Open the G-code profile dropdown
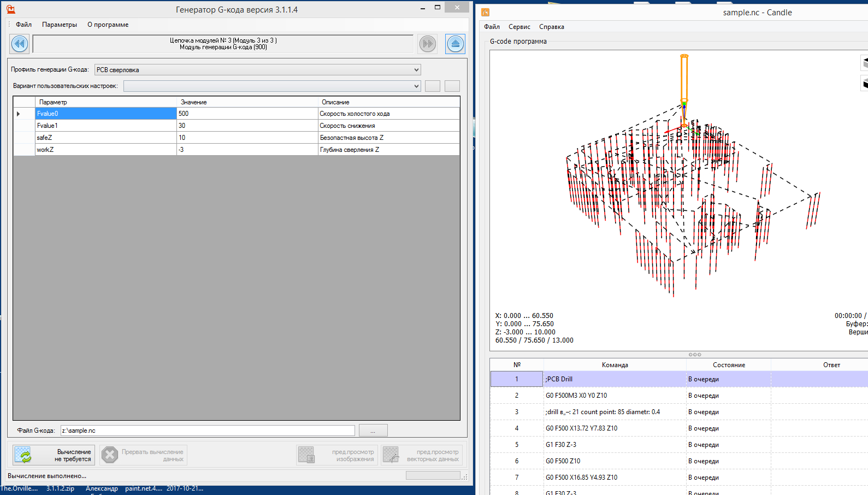The height and width of the screenshot is (495, 868). click(x=258, y=70)
